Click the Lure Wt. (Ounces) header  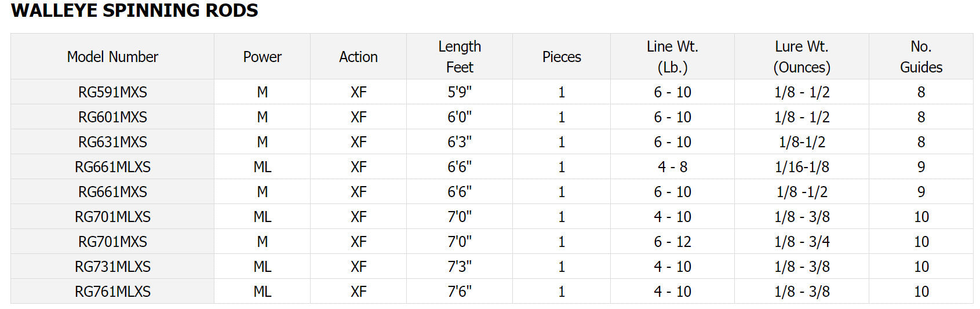pos(802,57)
